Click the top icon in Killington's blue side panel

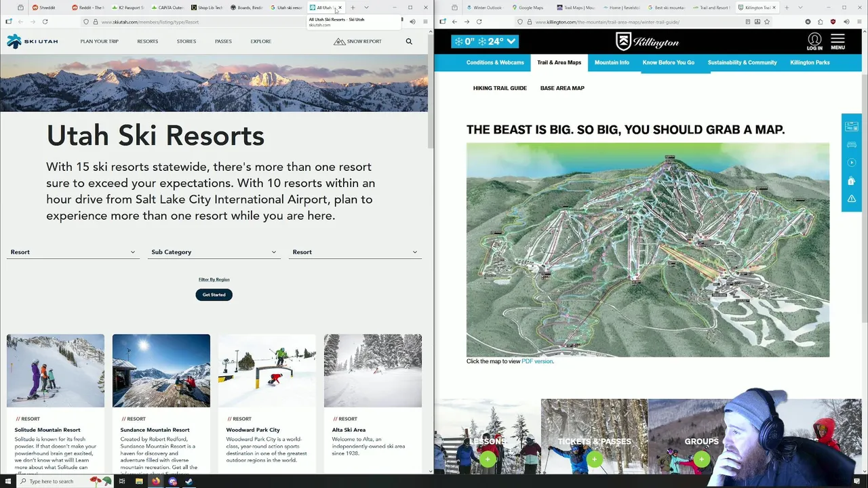(x=852, y=126)
